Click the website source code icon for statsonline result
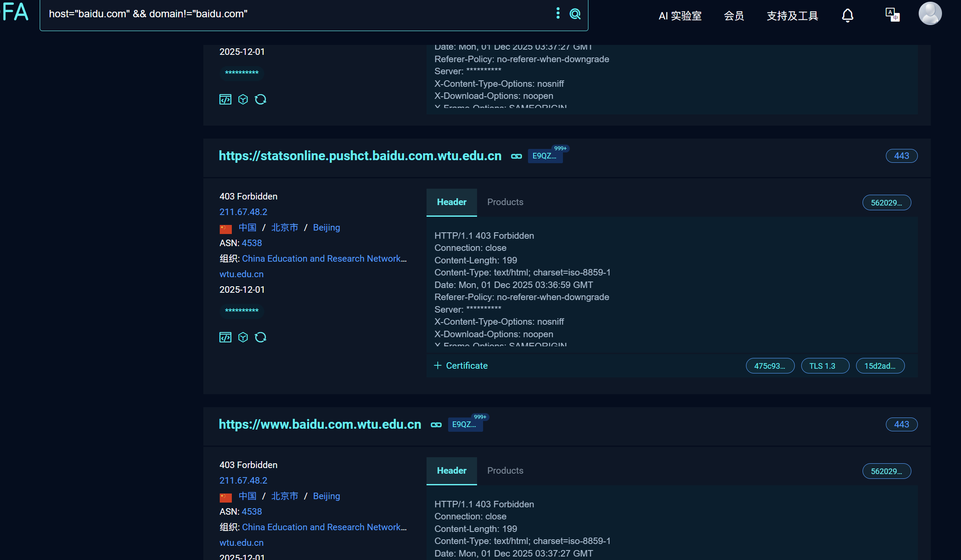The height and width of the screenshot is (560, 961). pos(225,337)
